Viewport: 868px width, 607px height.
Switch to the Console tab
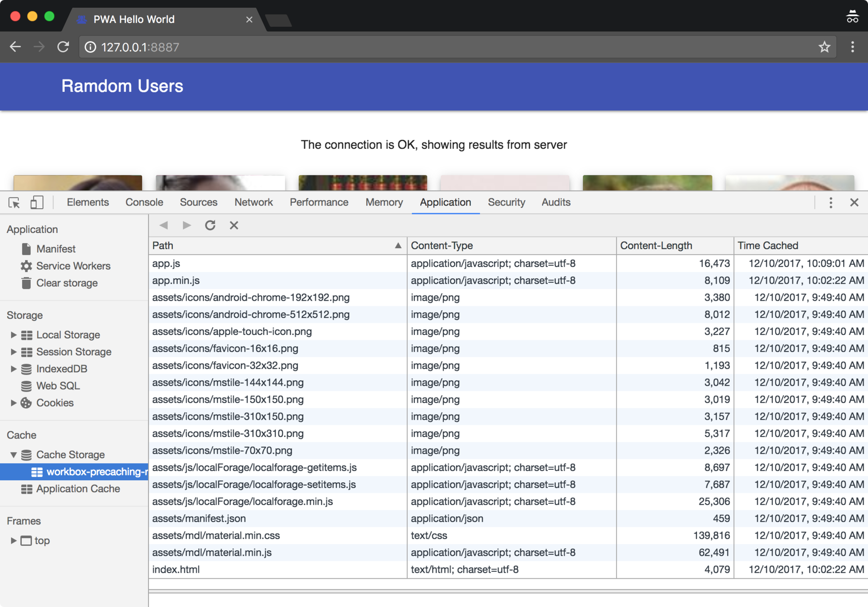tap(144, 202)
